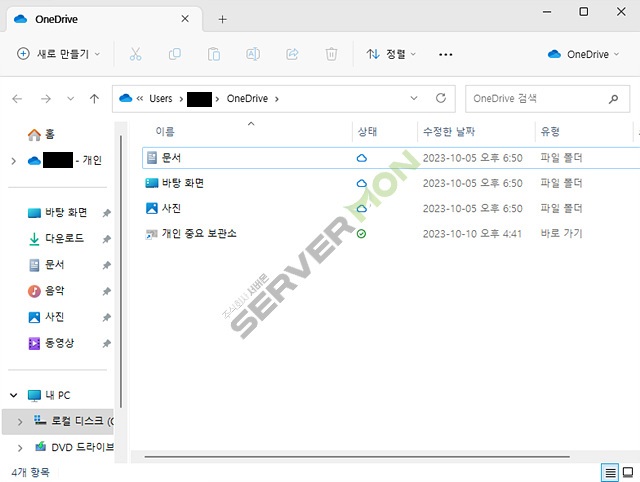Select 음악 in the sidebar
This screenshot has width=640, height=482.
pos(46,291)
